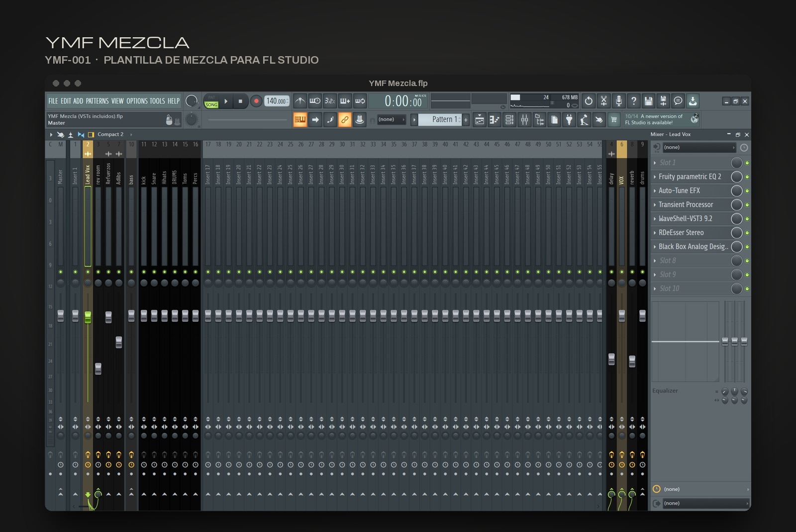Click the Stop button
The width and height of the screenshot is (796, 532).
coord(240,101)
